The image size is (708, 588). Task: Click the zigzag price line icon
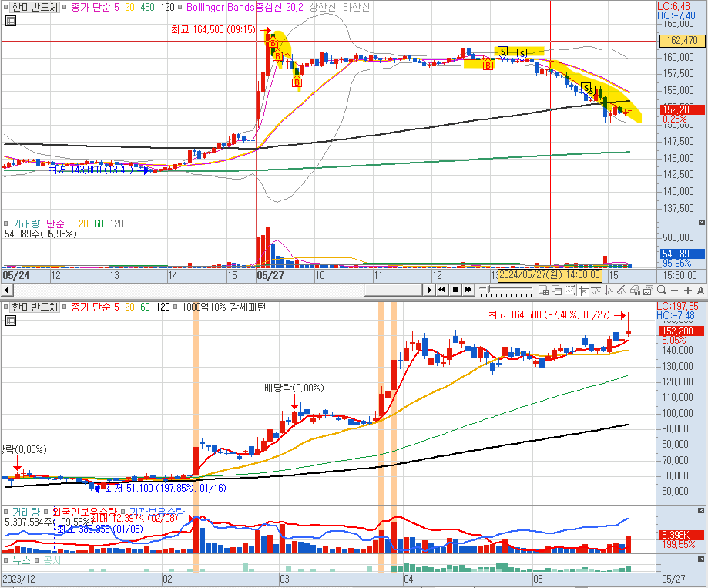coord(609,291)
